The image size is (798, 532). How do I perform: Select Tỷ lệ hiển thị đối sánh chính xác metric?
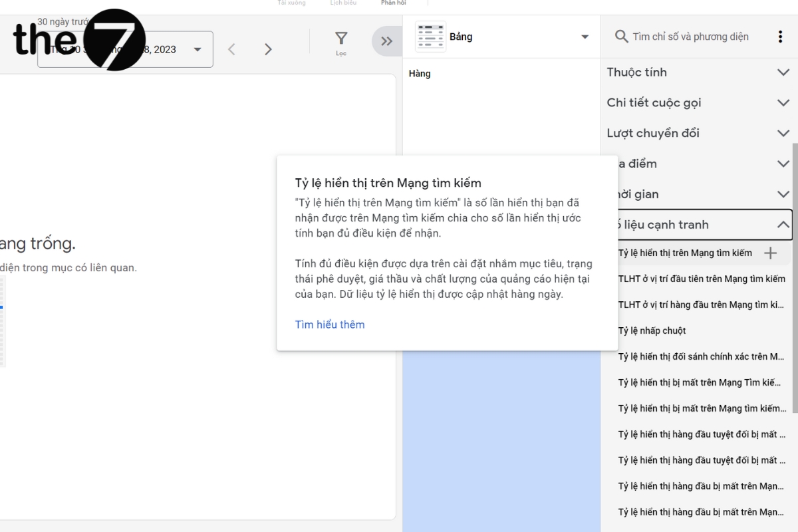point(701,356)
